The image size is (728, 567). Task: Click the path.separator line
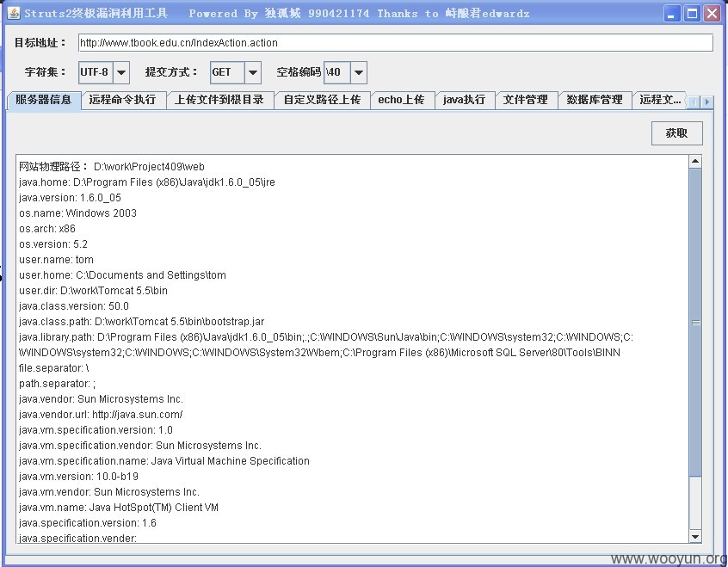click(57, 384)
